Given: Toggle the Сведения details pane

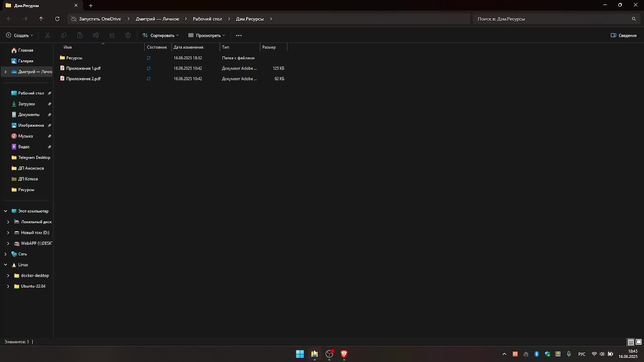Looking at the screenshot, I should [x=624, y=35].
